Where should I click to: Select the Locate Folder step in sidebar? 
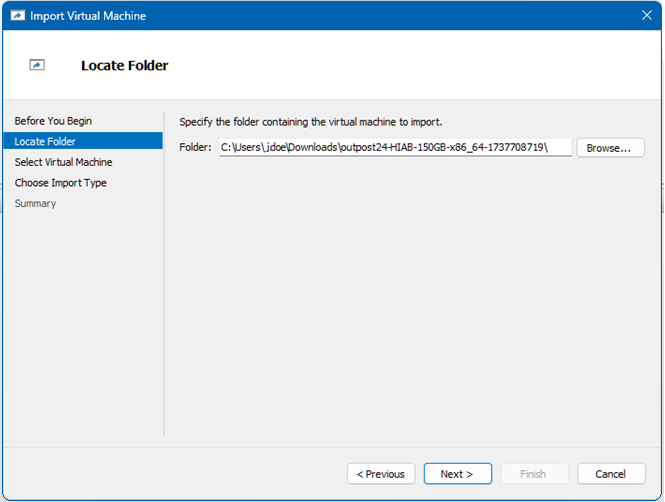pyautogui.click(x=45, y=142)
